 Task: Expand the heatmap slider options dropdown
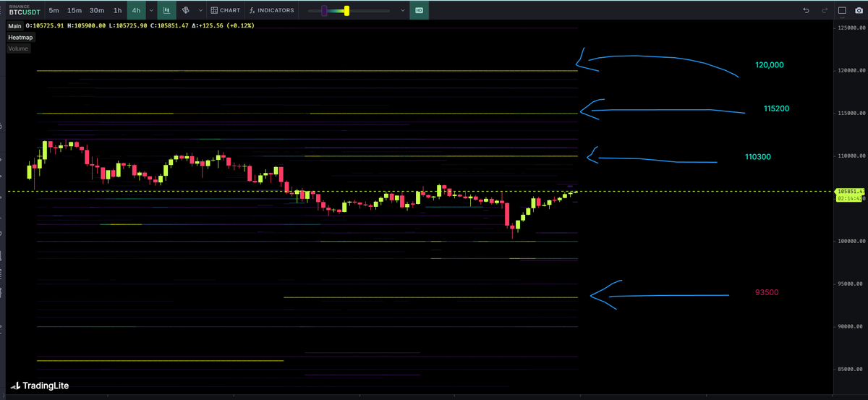pyautogui.click(x=403, y=10)
